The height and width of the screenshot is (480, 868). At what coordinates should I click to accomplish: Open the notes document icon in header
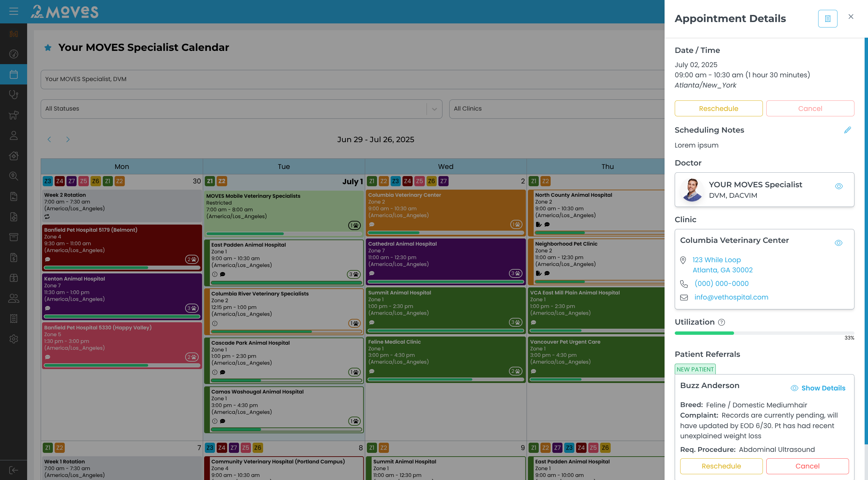[x=827, y=19]
